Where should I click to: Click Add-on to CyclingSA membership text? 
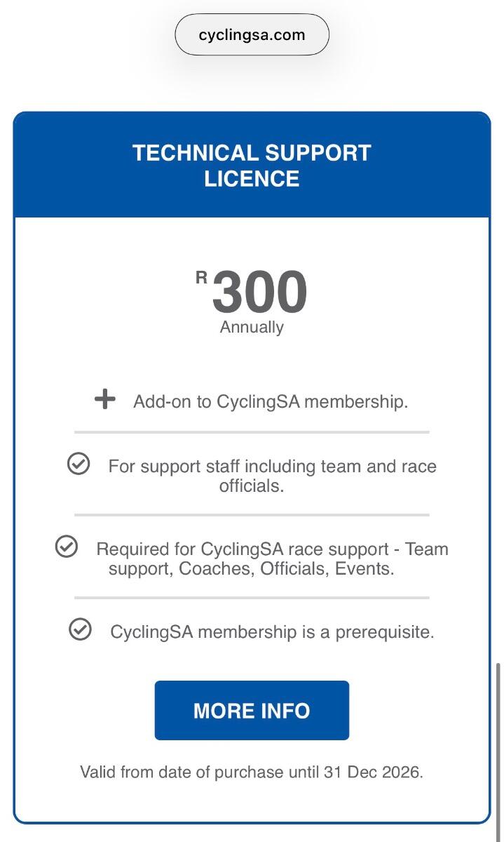(271, 402)
